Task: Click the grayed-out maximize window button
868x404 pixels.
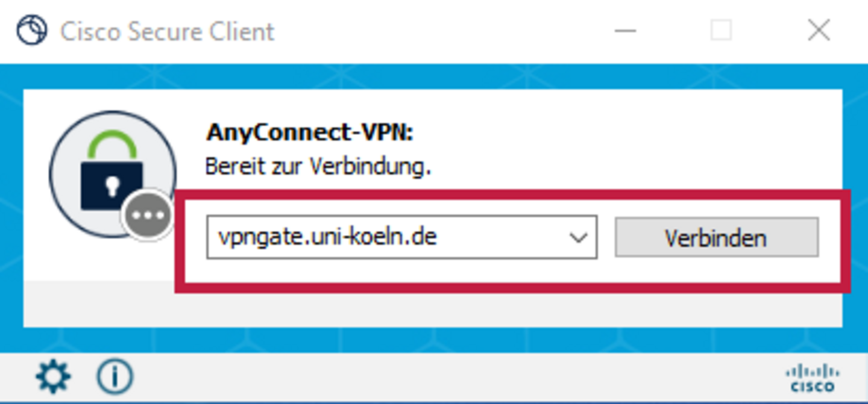Action: (x=721, y=30)
